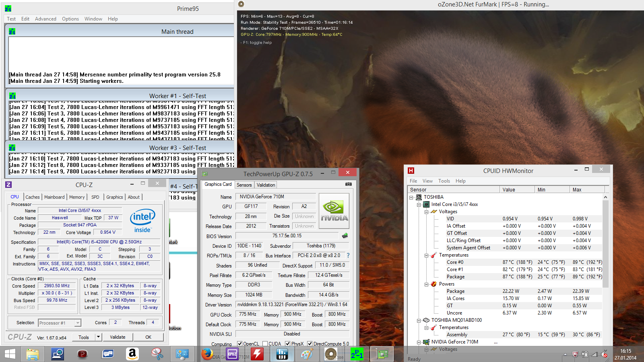Click the Validate button in CPU-Z

pos(118,337)
